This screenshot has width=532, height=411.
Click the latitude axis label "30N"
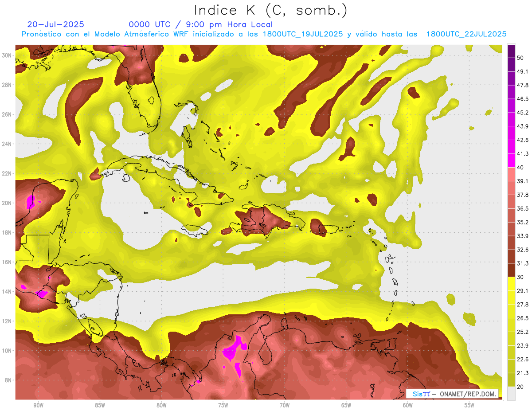coord(7,55)
